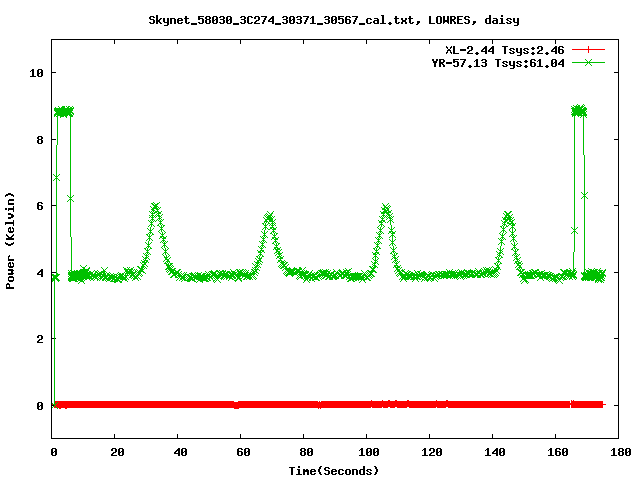Click the x-axis tick label '20'

pos(117,452)
